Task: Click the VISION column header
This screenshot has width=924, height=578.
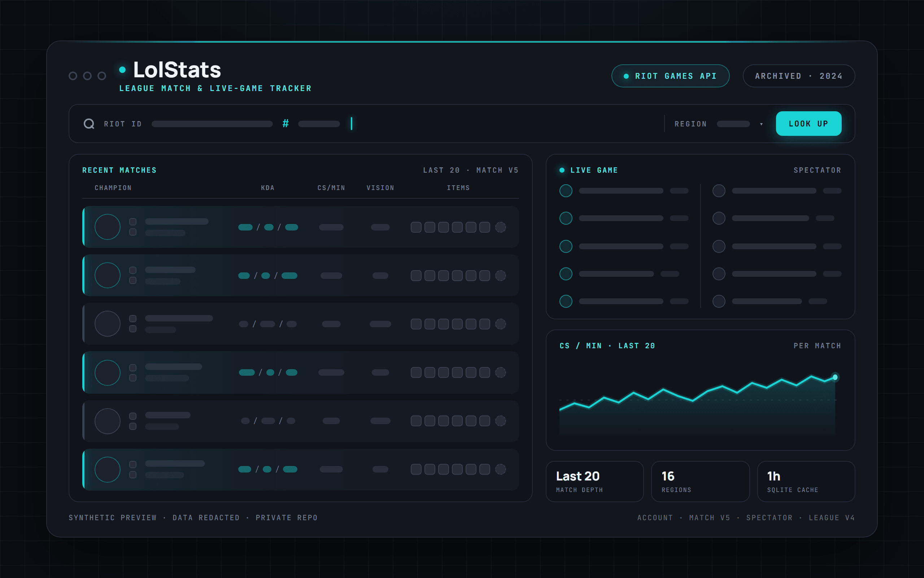Action: [x=380, y=188]
